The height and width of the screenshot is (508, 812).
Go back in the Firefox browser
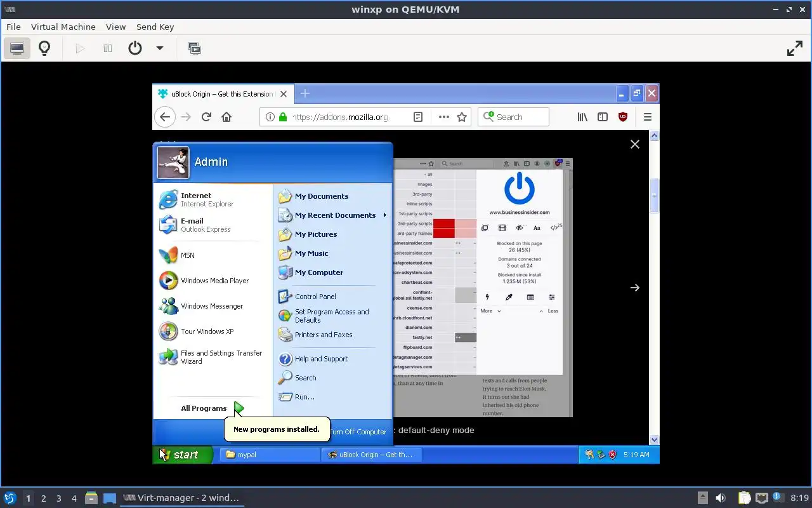(165, 117)
